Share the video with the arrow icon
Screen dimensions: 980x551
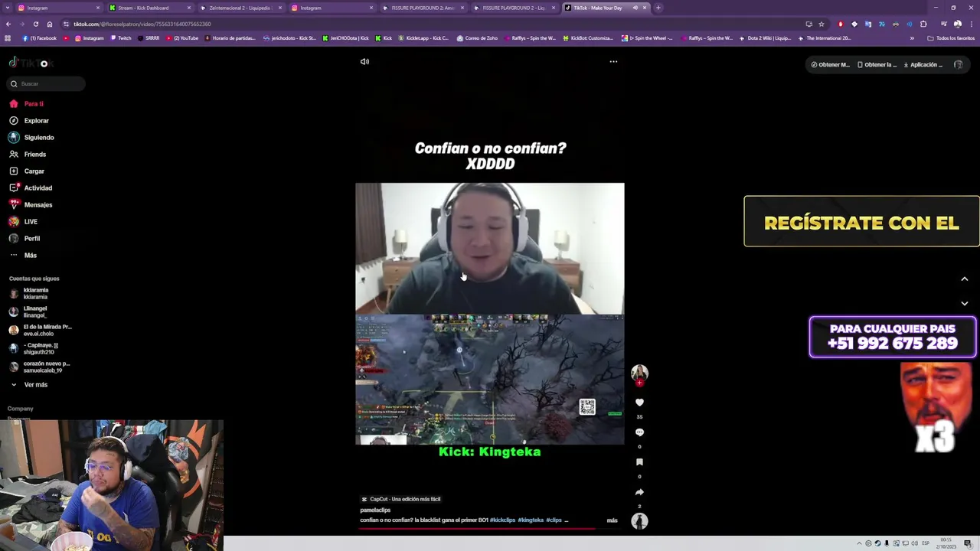pyautogui.click(x=639, y=492)
